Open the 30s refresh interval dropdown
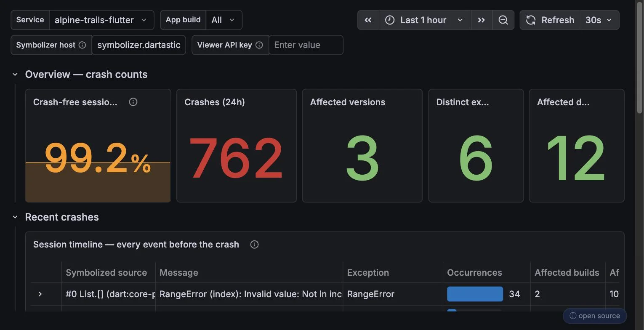Screen dimensions: 644x330 [x=599, y=20]
